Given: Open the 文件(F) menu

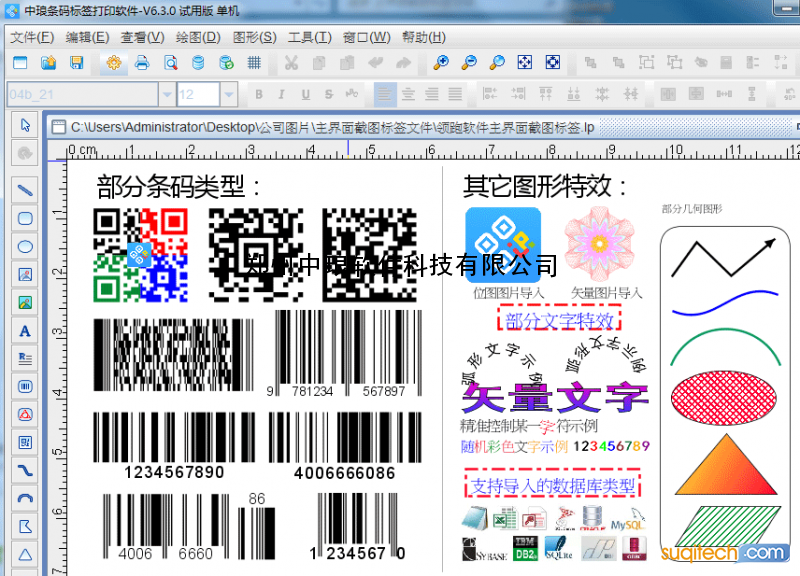Looking at the screenshot, I should point(32,37).
